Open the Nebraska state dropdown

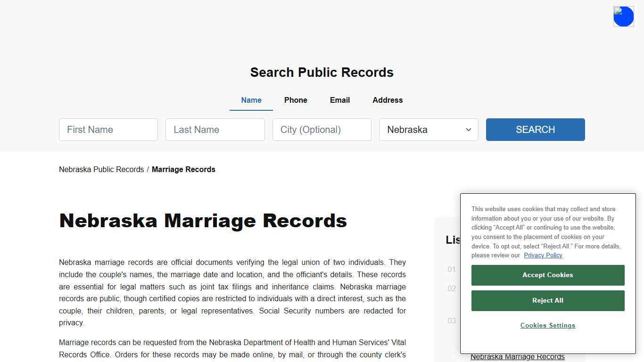click(x=428, y=130)
